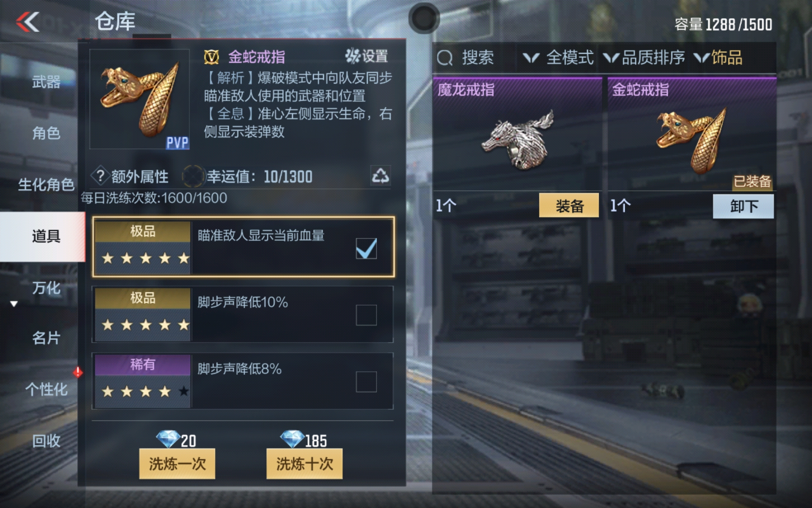Check the 脚步声降低10% attribute checkbox
This screenshot has width=812, height=508.
(366, 315)
